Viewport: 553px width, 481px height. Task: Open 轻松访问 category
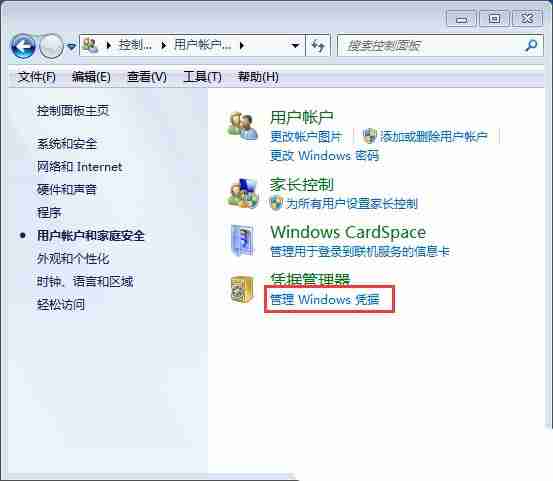(x=61, y=304)
